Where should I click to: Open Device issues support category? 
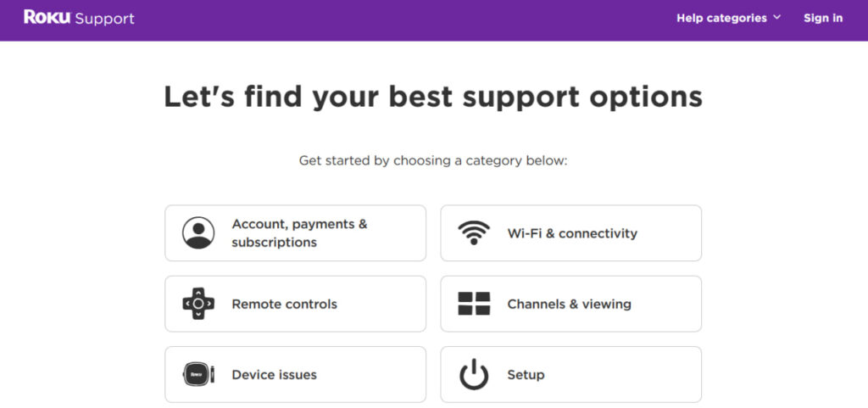tap(296, 375)
